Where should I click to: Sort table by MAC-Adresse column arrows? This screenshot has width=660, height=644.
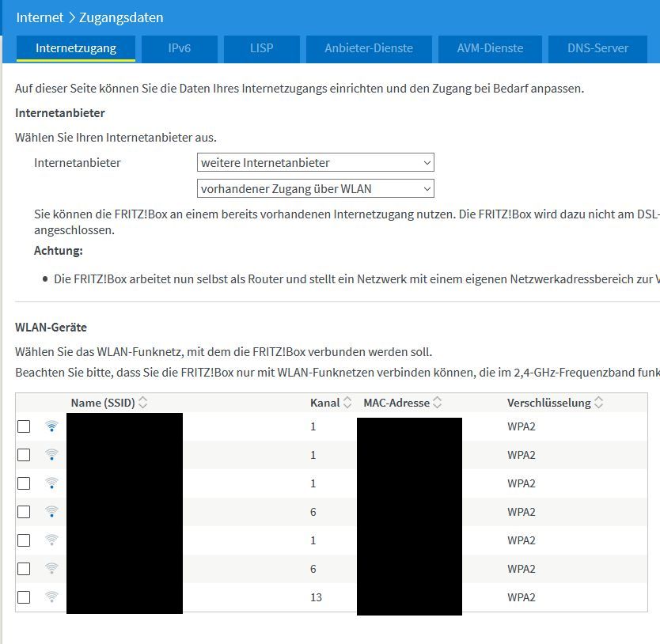tap(438, 403)
